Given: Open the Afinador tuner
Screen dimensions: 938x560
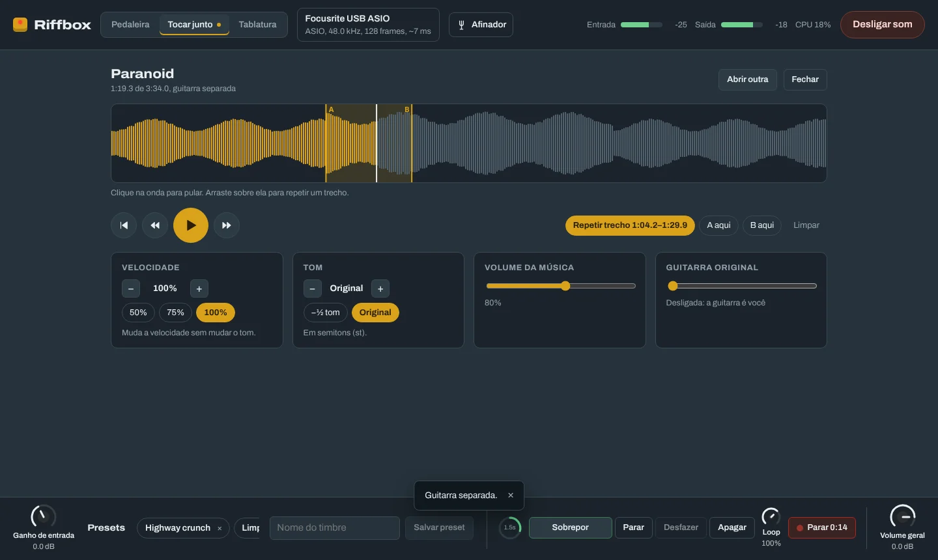Looking at the screenshot, I should point(481,25).
